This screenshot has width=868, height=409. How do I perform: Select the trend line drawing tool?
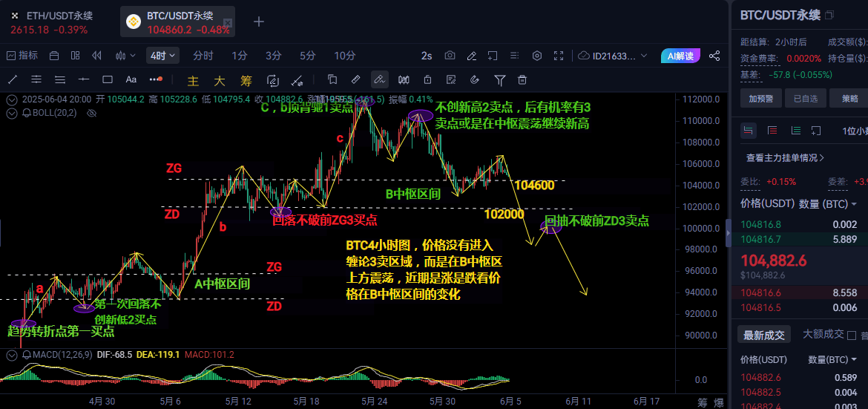pyautogui.click(x=13, y=79)
